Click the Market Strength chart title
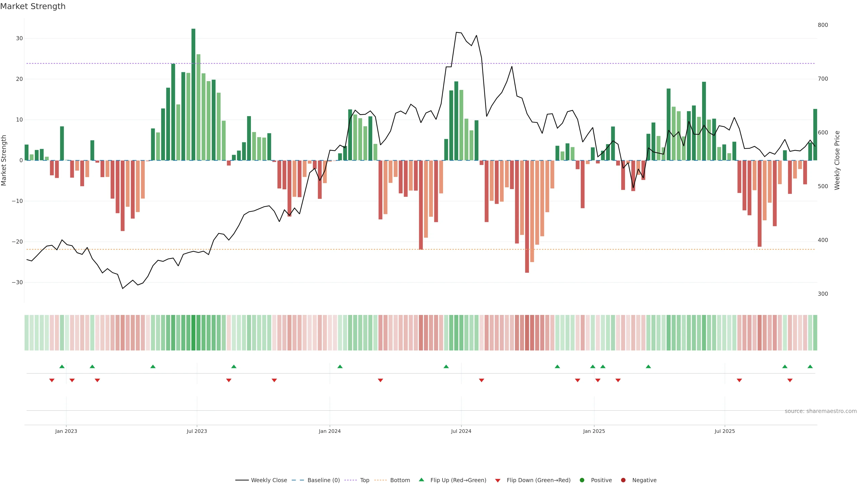 33,6
